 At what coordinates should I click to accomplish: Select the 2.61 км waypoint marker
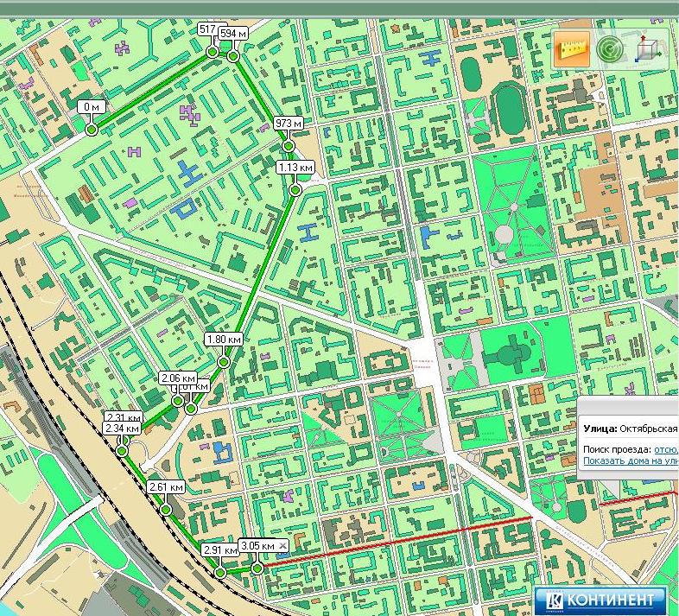[x=166, y=509]
